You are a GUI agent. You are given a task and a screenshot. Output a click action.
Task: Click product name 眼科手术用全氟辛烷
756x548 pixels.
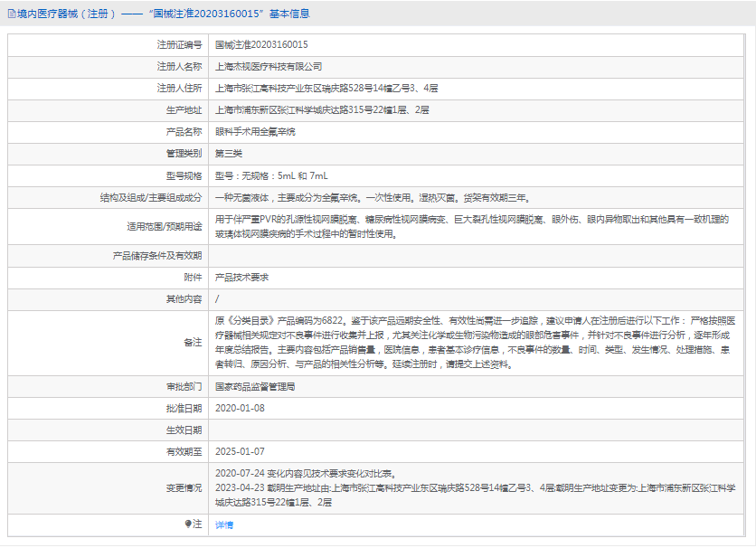pyautogui.click(x=255, y=131)
